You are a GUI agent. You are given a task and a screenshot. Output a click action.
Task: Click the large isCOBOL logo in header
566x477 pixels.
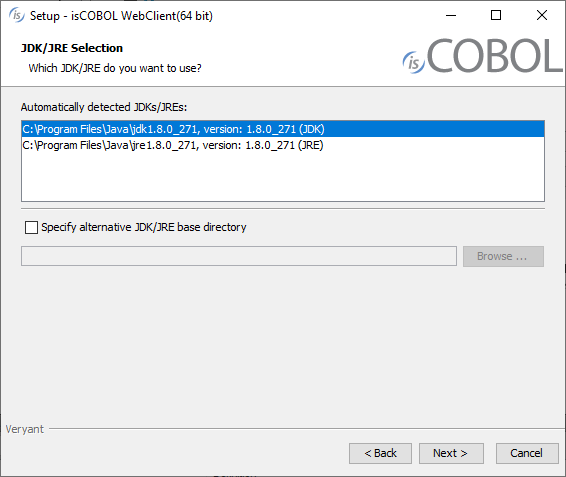tap(483, 56)
